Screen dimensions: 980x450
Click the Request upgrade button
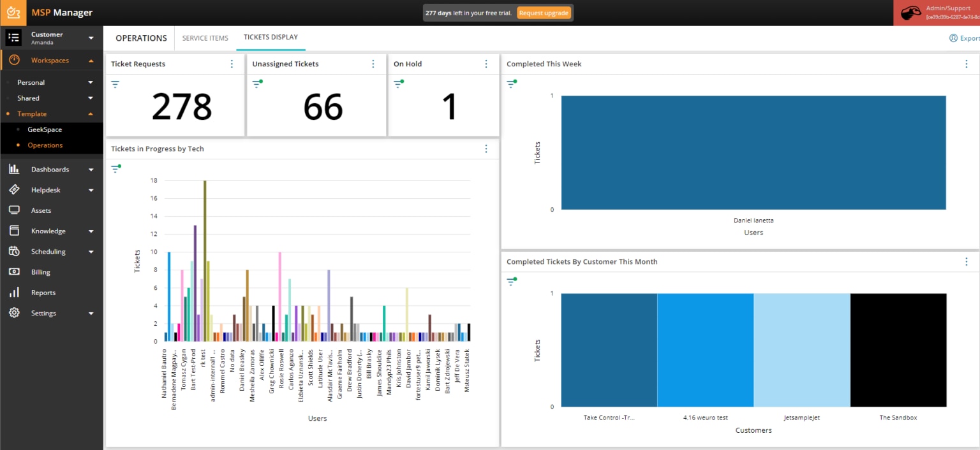544,12
